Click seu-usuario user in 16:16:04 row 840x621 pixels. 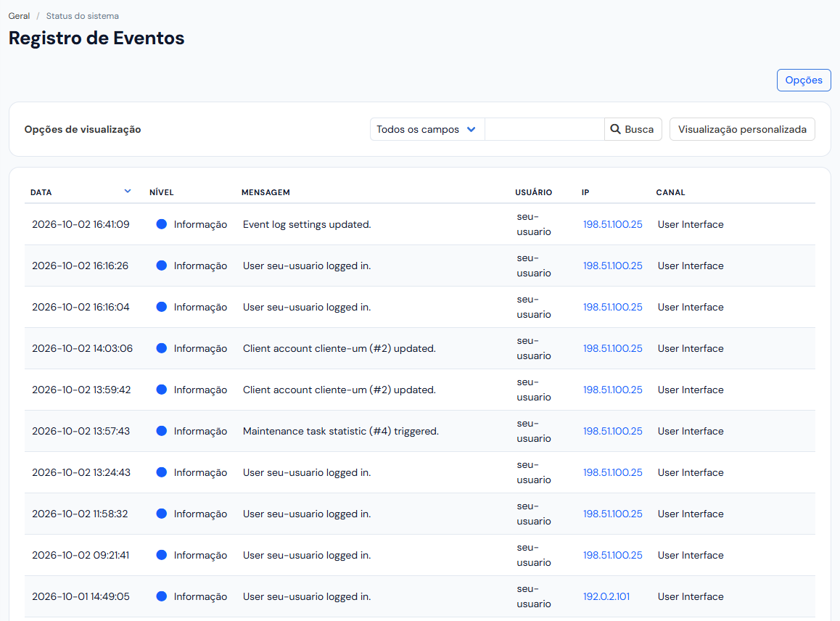coord(534,307)
